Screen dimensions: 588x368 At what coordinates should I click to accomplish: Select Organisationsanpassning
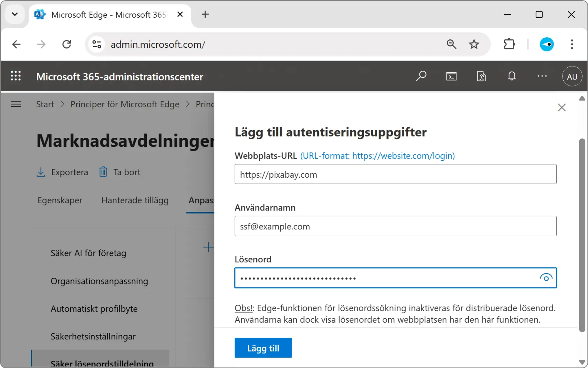99,281
